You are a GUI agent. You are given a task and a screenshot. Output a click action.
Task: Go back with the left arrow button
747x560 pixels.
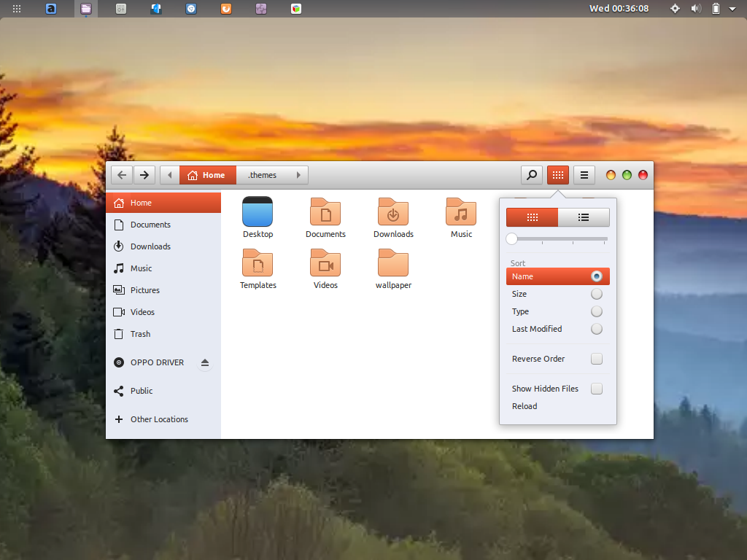(122, 175)
